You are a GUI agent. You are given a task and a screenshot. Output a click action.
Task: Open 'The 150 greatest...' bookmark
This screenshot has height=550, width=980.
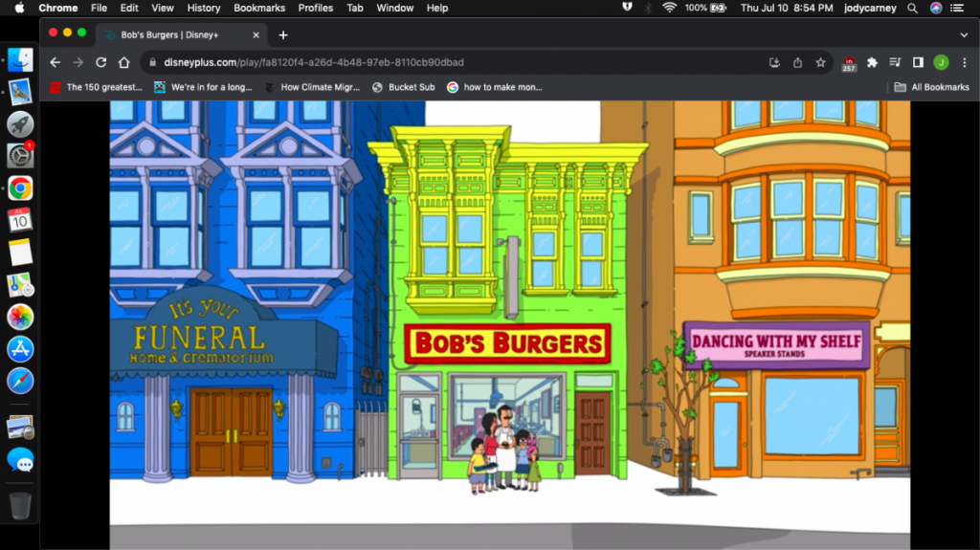coord(97,87)
